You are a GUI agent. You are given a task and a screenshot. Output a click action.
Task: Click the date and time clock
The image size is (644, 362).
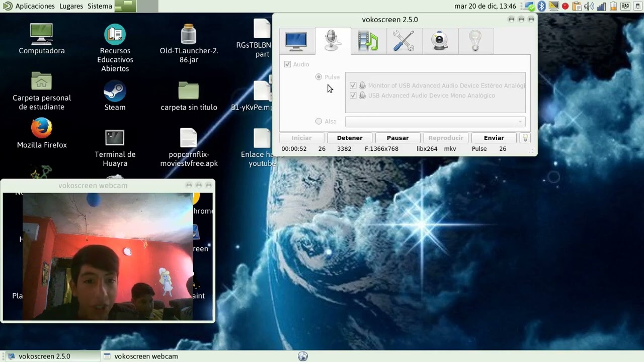point(485,6)
